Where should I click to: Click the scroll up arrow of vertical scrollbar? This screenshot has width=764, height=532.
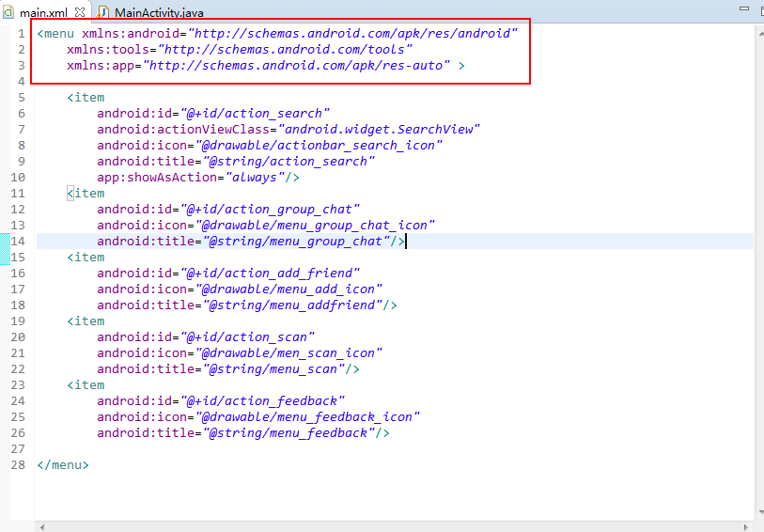760,34
